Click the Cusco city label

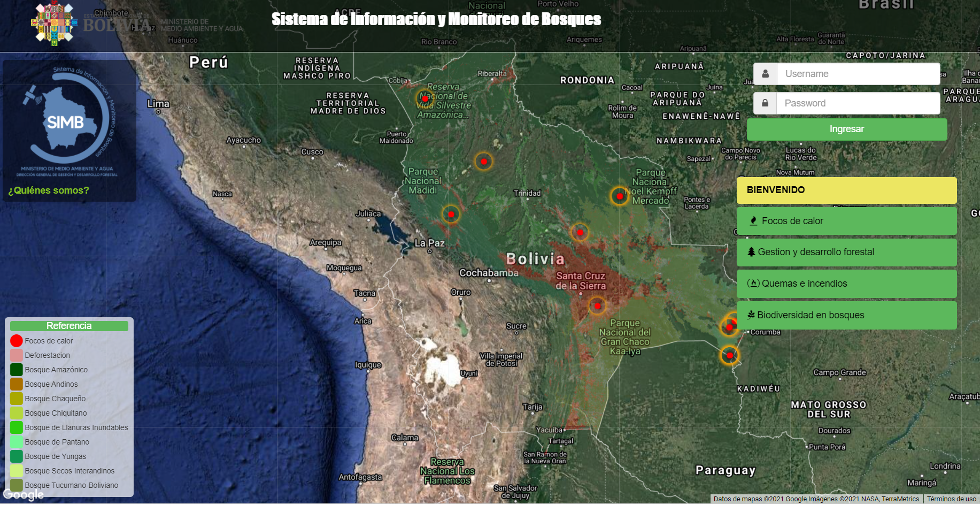coord(312,152)
